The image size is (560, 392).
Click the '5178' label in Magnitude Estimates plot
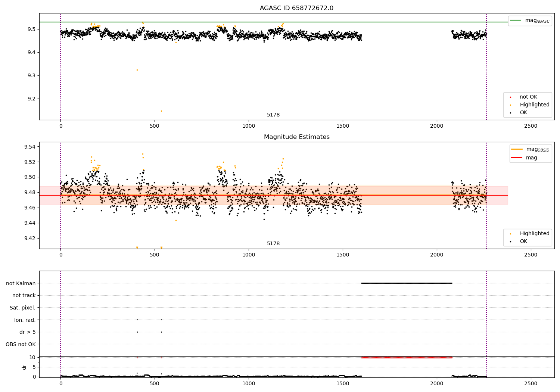tap(273, 244)
